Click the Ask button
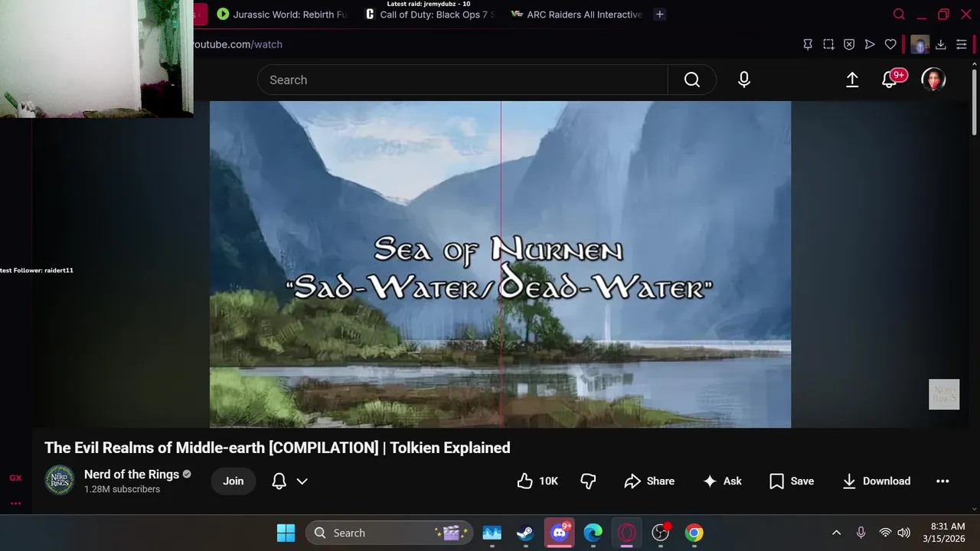The image size is (980, 551). [x=722, y=481]
